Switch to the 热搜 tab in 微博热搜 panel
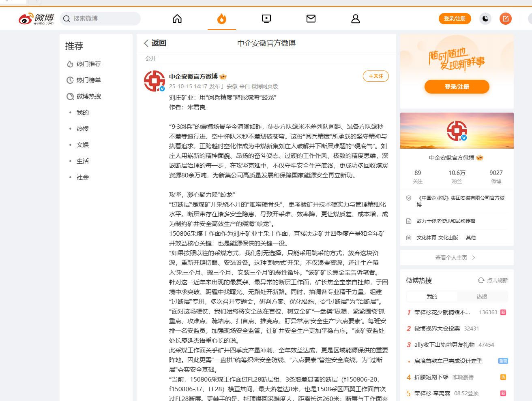 coord(482,296)
